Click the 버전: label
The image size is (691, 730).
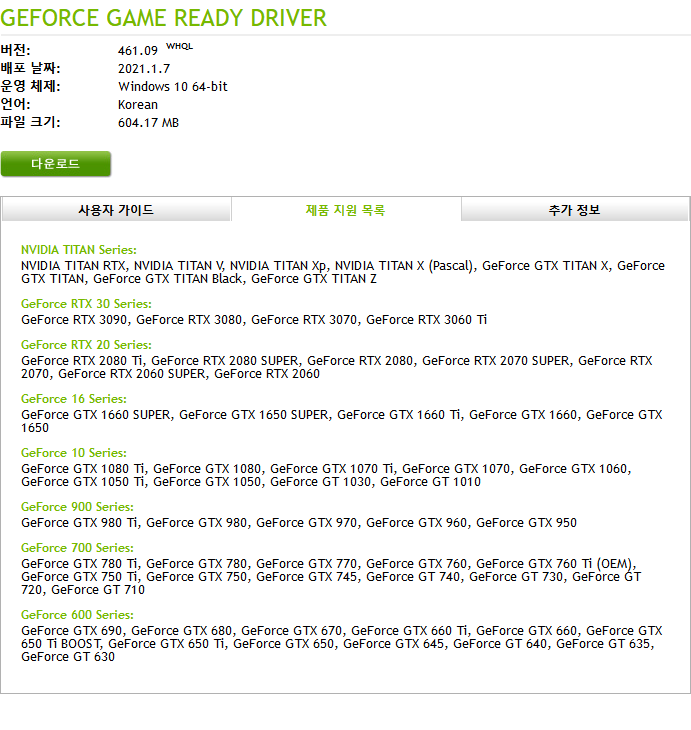15,50
